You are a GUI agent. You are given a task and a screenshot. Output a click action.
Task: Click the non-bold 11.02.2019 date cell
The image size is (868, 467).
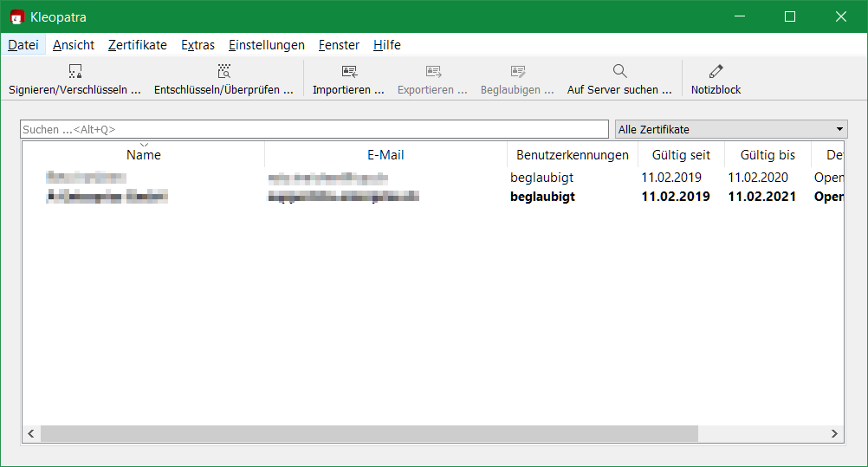point(671,178)
